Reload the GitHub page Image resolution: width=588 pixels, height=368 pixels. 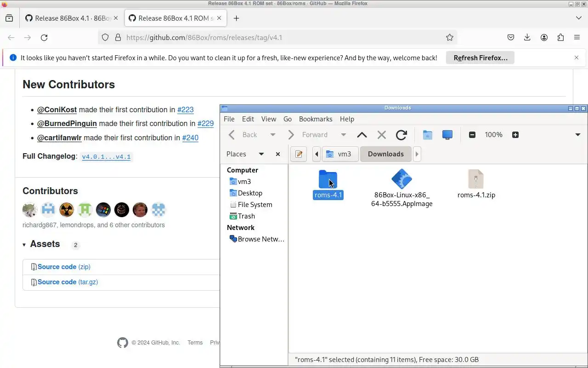click(44, 38)
